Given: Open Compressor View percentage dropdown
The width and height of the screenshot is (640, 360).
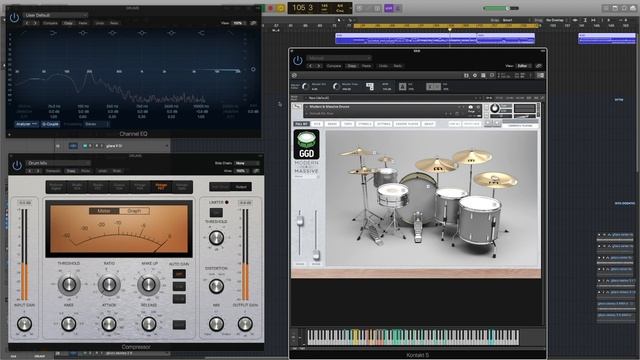Looking at the screenshot, I should [x=241, y=171].
